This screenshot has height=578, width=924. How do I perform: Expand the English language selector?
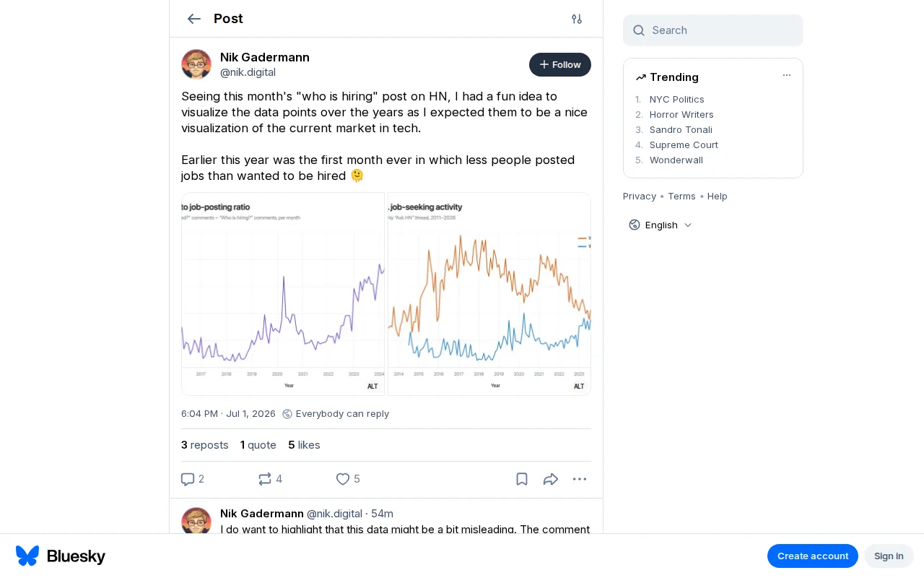[x=661, y=225]
